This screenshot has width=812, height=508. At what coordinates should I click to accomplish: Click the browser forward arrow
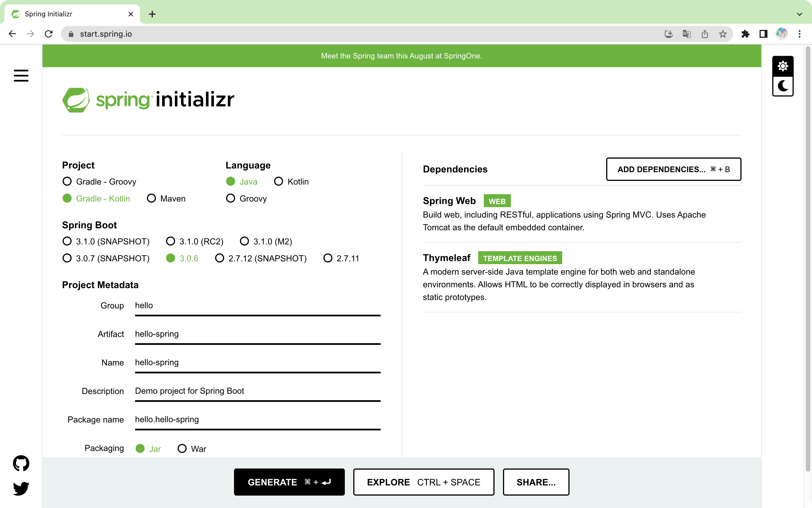(30, 34)
